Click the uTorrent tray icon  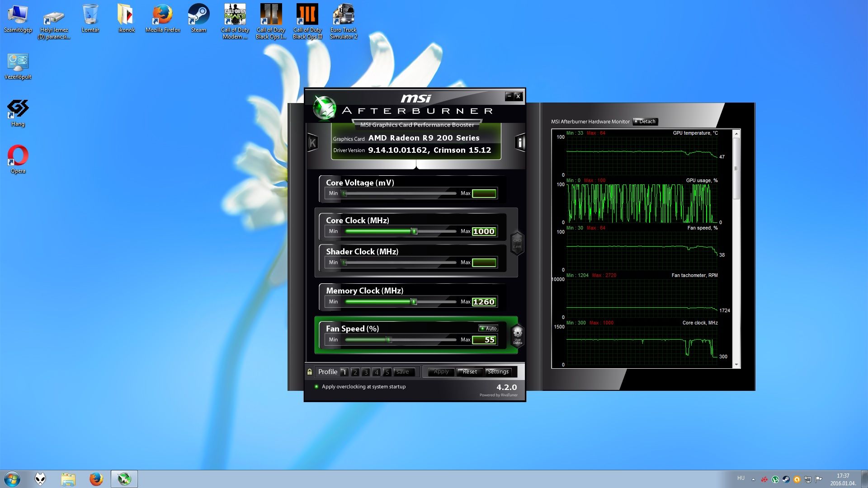[775, 479]
